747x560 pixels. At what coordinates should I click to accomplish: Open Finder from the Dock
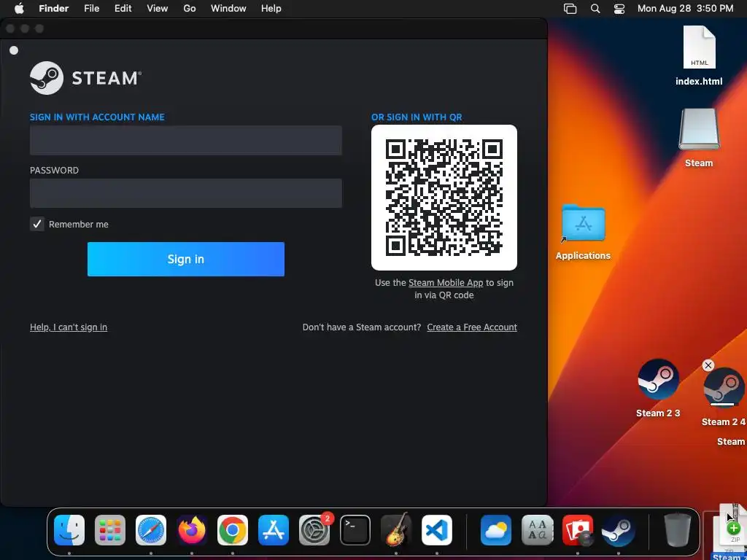(69, 530)
